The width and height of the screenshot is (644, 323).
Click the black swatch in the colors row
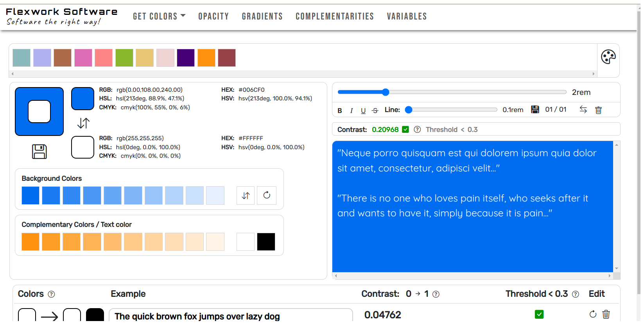(95, 316)
